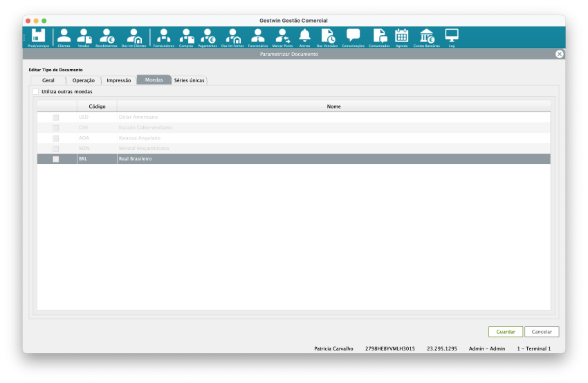The height and width of the screenshot is (383, 588).
Task: Open the Prod/serviços toolbar icon
Action: 39,37
